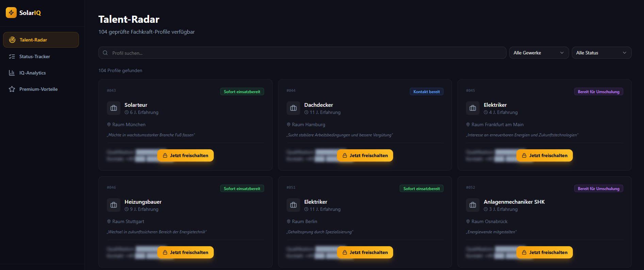The width and height of the screenshot is (644, 270).
Task: Click the search magnifier icon
Action: (105, 53)
